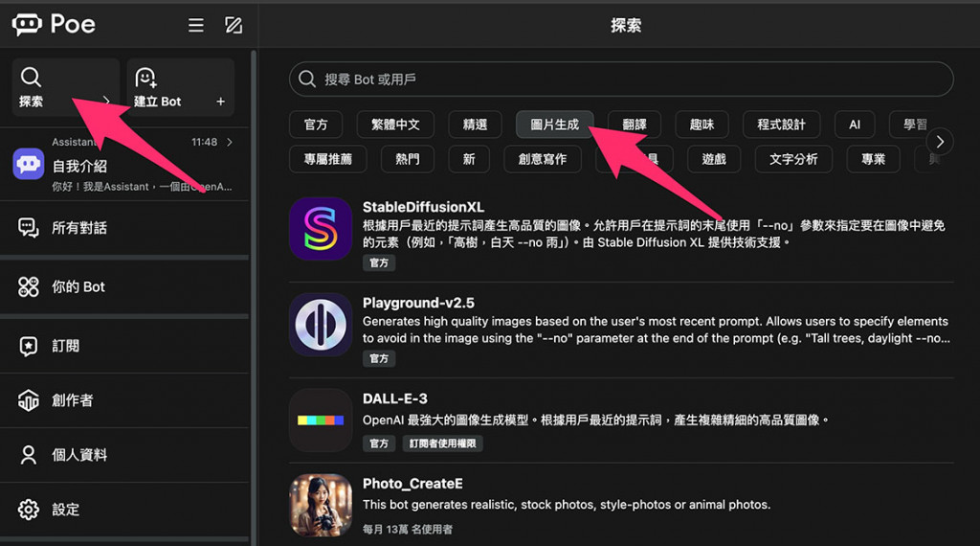Viewport: 980px width, 546px height.
Task: Click 每月 13萬 名使用者 text
Action: click(408, 529)
